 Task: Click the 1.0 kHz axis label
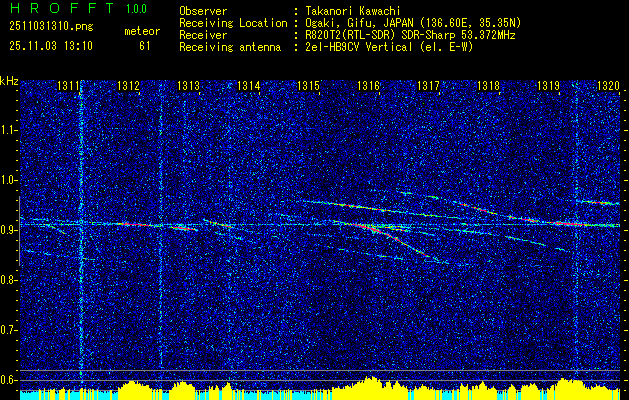coord(9,181)
